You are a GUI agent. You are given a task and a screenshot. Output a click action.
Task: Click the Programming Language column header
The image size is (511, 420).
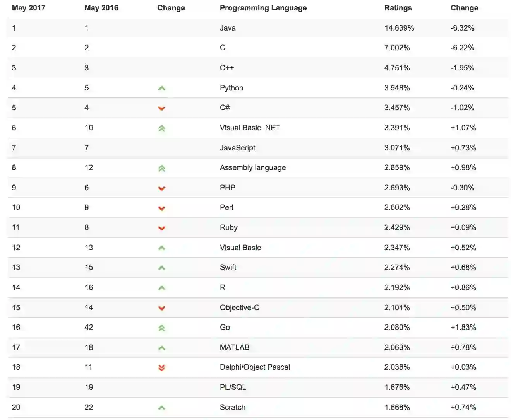click(x=263, y=8)
